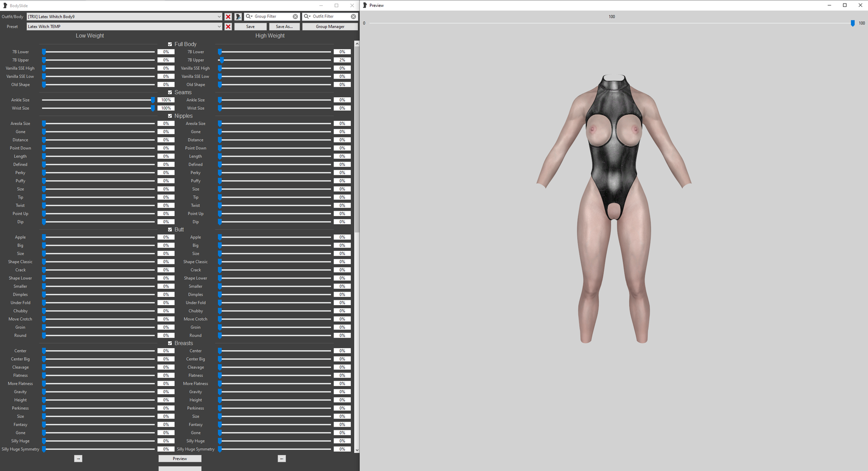Delete the Latex Witch TEMP preset with red X
The image size is (868, 471).
[228, 27]
